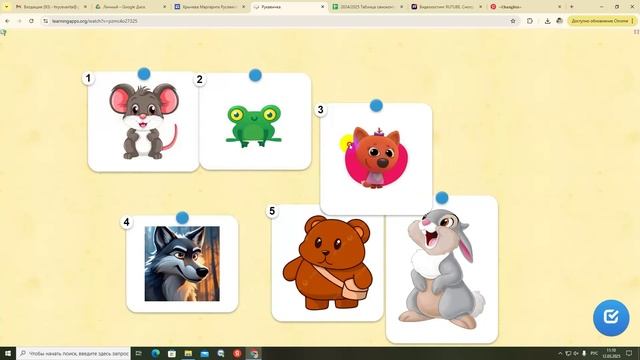Click number badge 5 on the bear card
The height and width of the screenshot is (360, 640).
[x=272, y=211]
